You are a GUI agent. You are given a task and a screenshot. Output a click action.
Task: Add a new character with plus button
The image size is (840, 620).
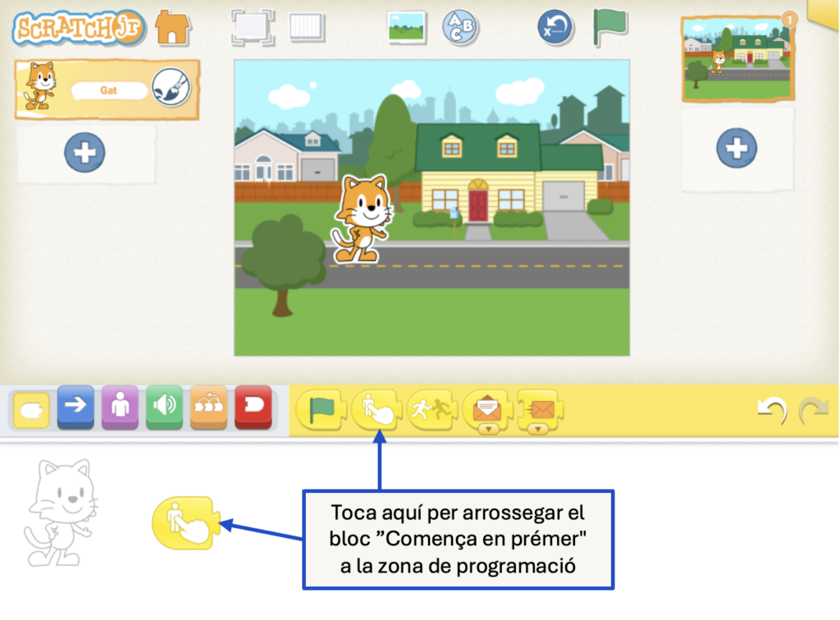click(84, 153)
